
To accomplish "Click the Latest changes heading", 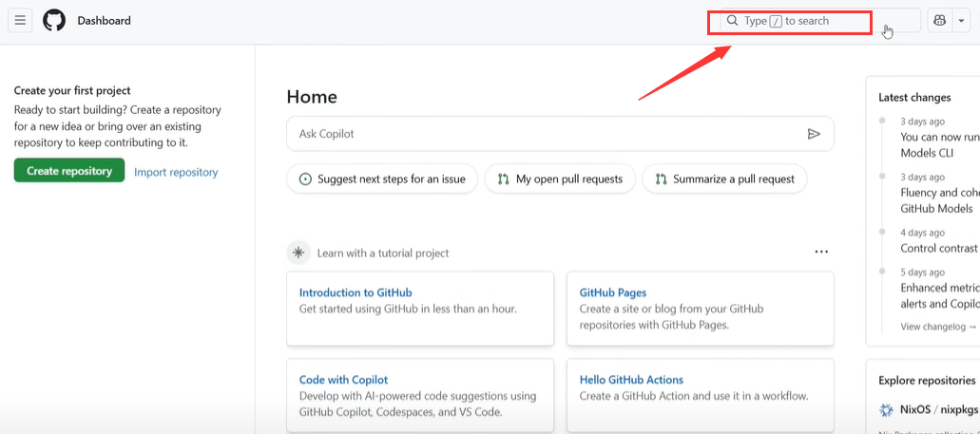I will [x=914, y=98].
